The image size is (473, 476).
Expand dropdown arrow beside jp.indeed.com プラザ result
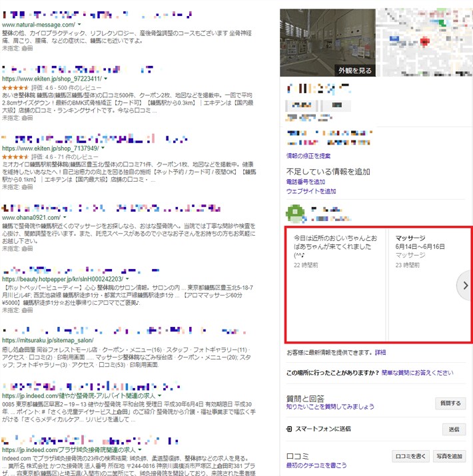point(140,449)
